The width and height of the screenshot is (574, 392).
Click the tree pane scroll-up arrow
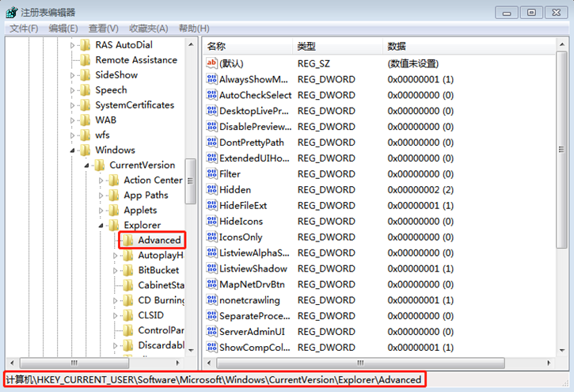(x=191, y=44)
